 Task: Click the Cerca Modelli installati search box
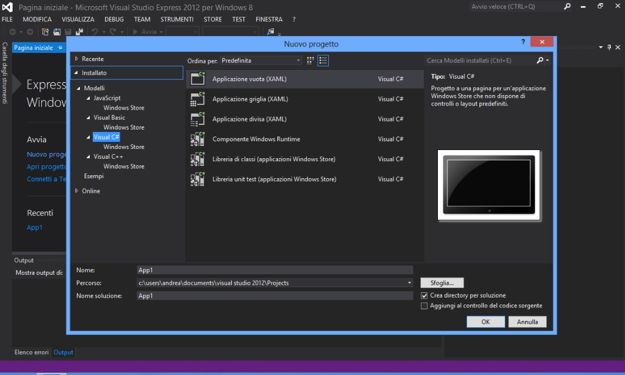480,61
